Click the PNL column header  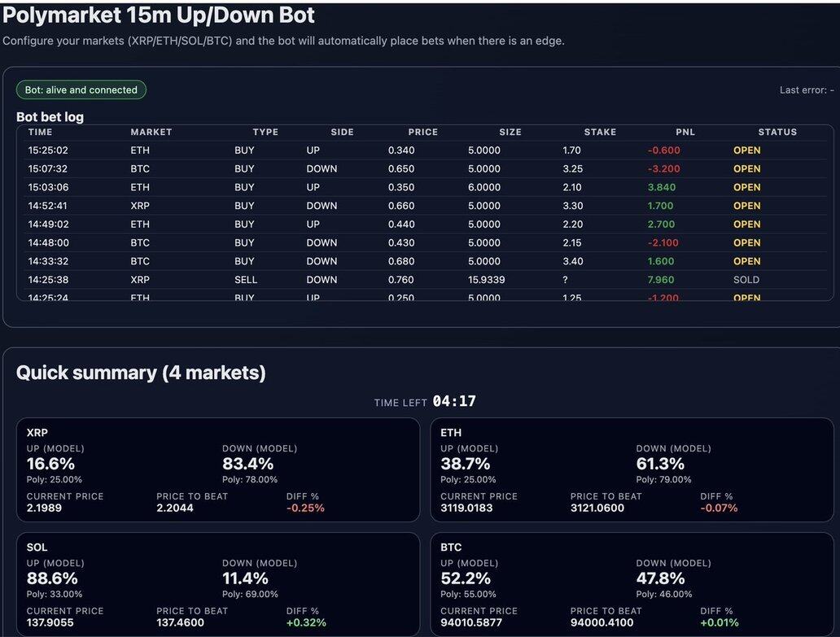click(x=685, y=132)
